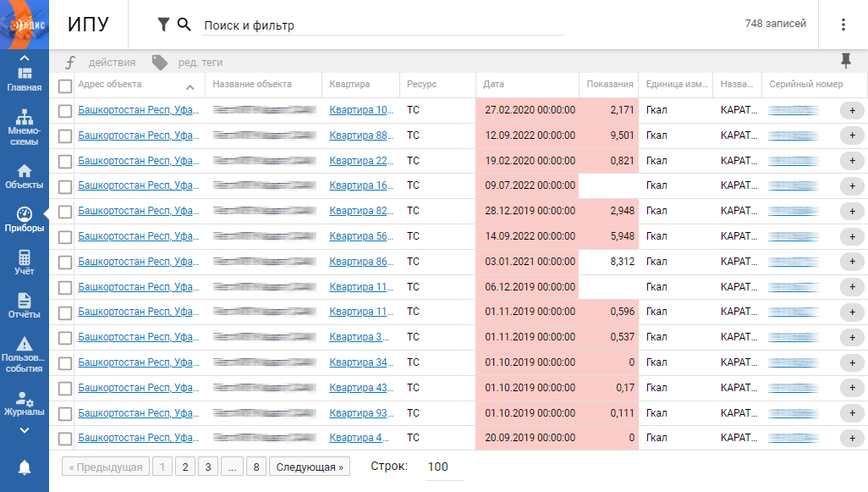Pin the toolbar with pushpin icon

pos(845,61)
